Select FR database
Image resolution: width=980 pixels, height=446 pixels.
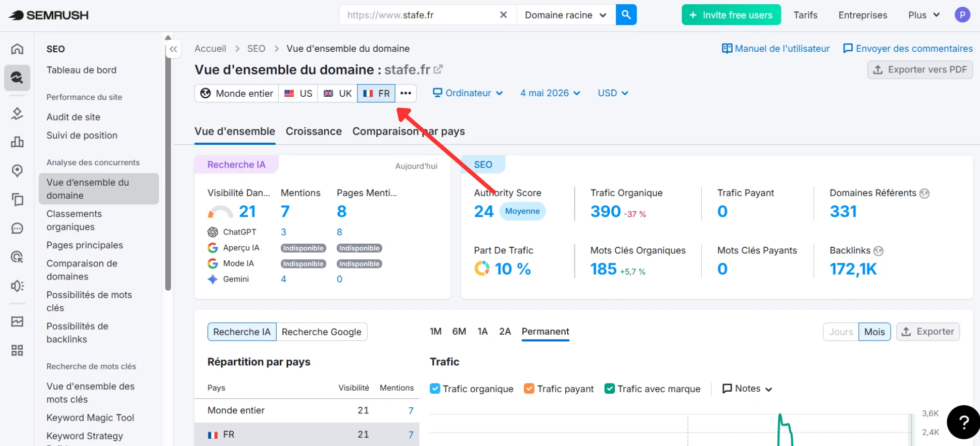376,93
